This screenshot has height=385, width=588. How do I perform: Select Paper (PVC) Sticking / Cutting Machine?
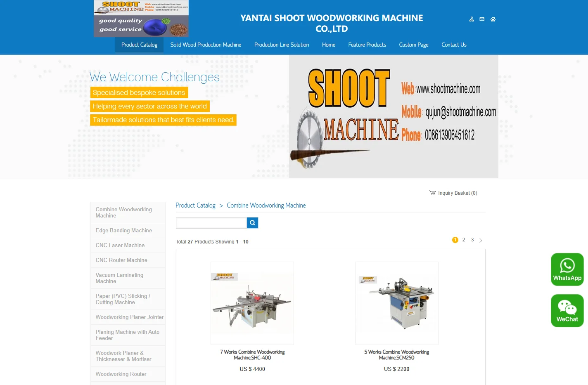pos(128,299)
